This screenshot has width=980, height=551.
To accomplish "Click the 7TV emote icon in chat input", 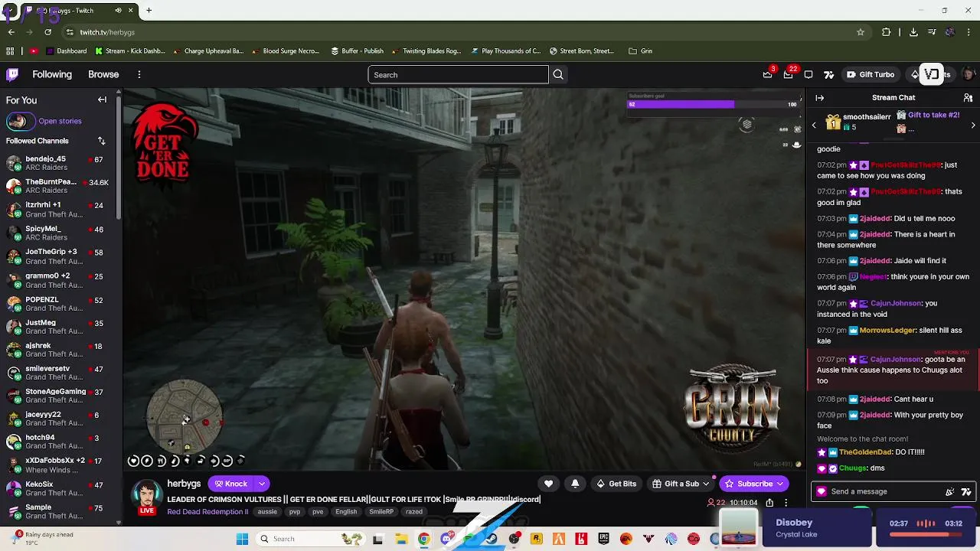I will click(966, 492).
